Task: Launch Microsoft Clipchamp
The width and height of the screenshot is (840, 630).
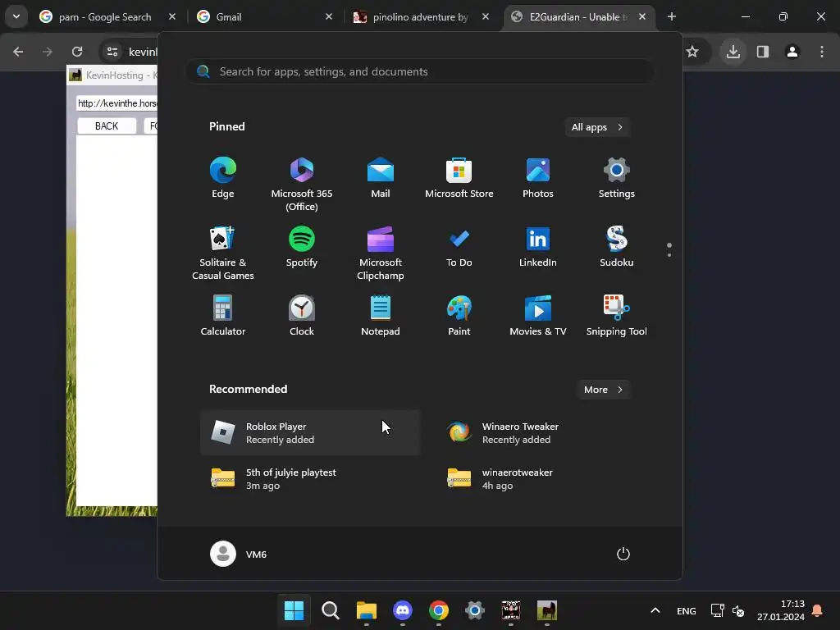Action: [x=381, y=253]
